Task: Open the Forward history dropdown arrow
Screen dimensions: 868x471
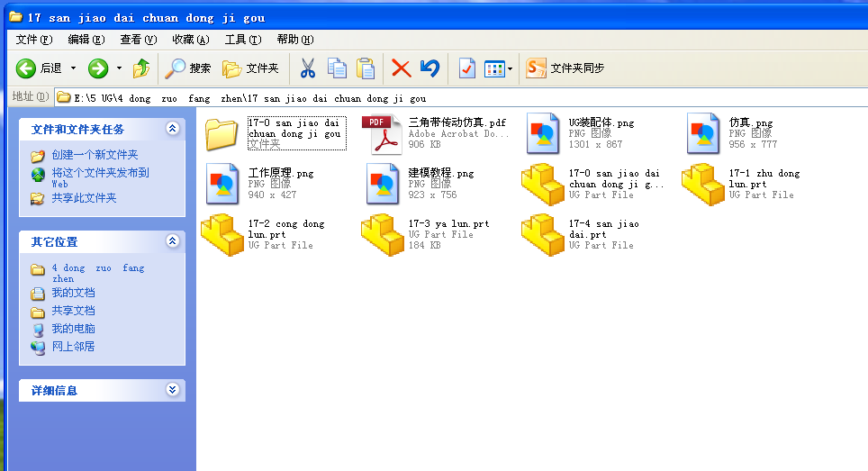Action: pos(119,68)
